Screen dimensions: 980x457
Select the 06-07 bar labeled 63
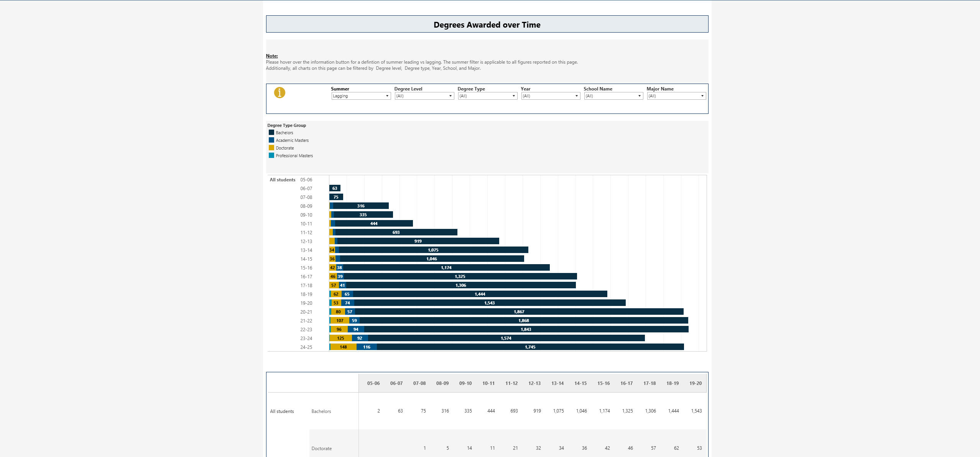click(x=335, y=188)
